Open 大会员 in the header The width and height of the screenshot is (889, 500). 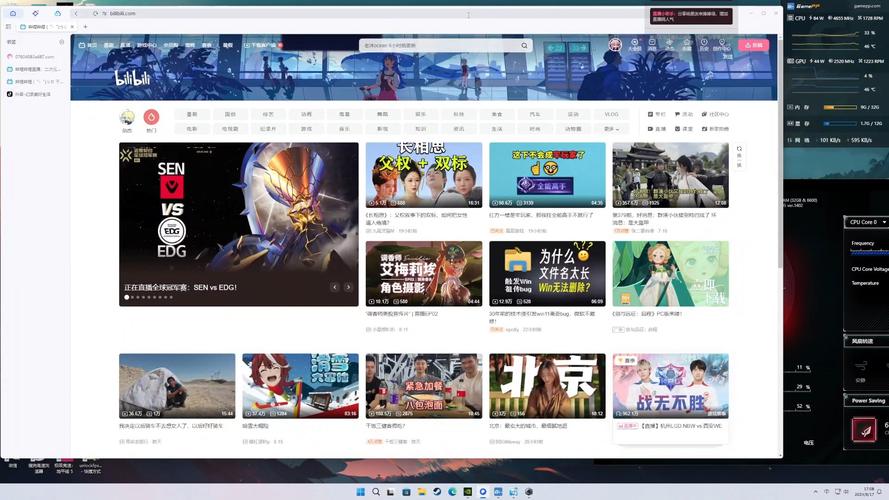click(x=634, y=45)
